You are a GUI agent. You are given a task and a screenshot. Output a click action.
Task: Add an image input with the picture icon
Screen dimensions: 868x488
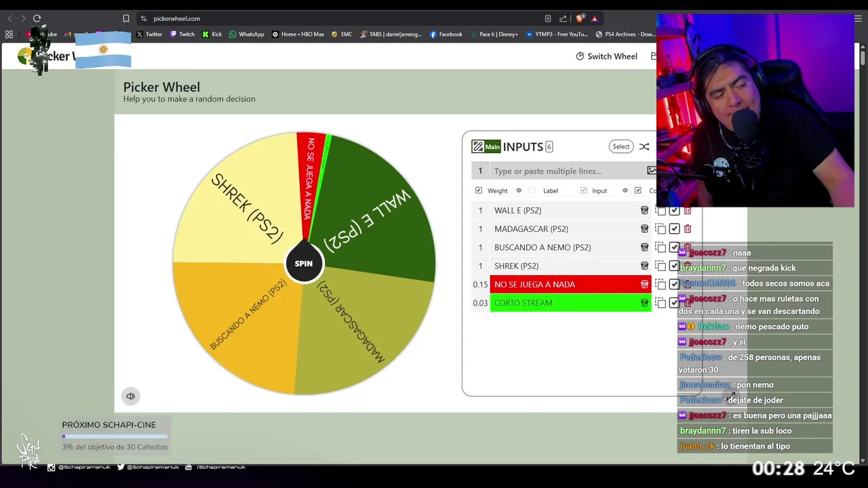[x=651, y=171]
